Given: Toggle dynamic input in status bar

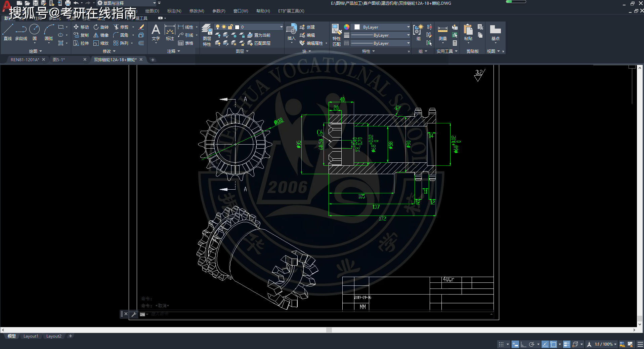Looking at the screenshot, I should click(515, 344).
